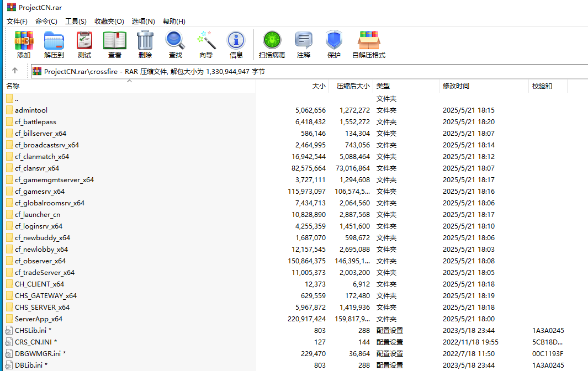Click the ServerApp_x64 folder icon
Screen dimensions: 588x371
(x=10, y=319)
